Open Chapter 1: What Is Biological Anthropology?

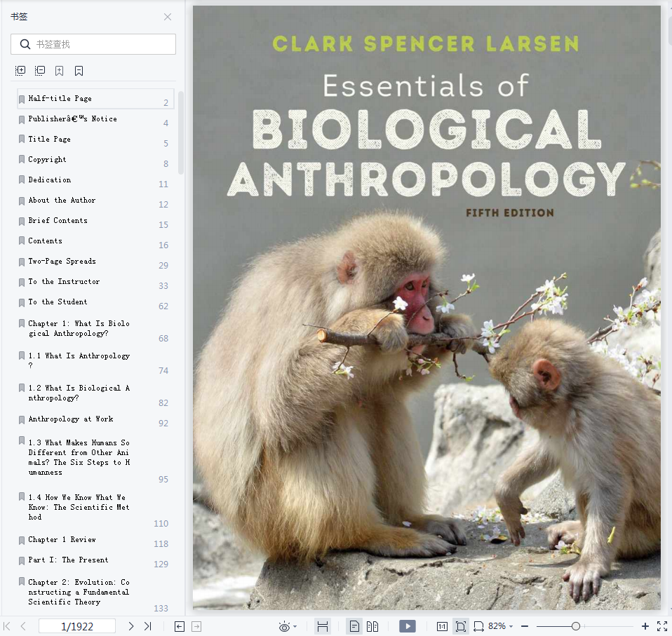tap(95, 329)
